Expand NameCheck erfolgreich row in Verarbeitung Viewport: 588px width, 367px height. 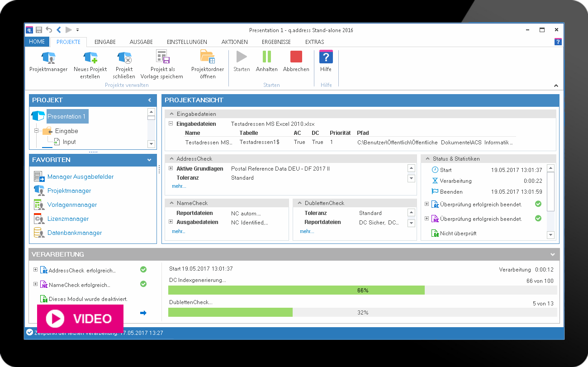point(36,284)
